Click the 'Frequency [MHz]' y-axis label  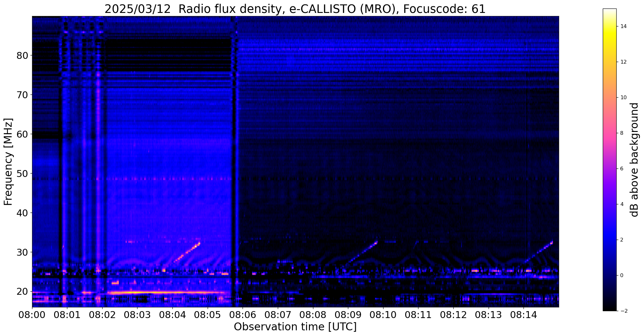pos(8,162)
